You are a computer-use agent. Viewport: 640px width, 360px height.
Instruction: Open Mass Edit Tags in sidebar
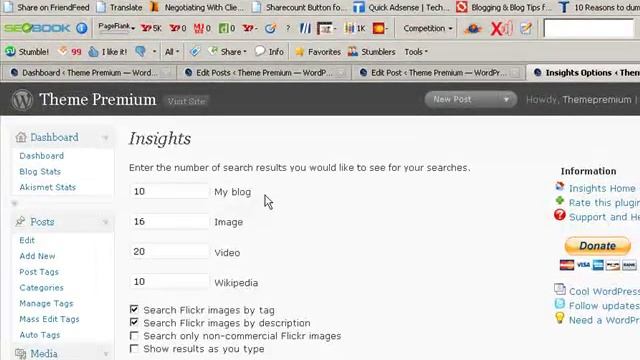49,319
